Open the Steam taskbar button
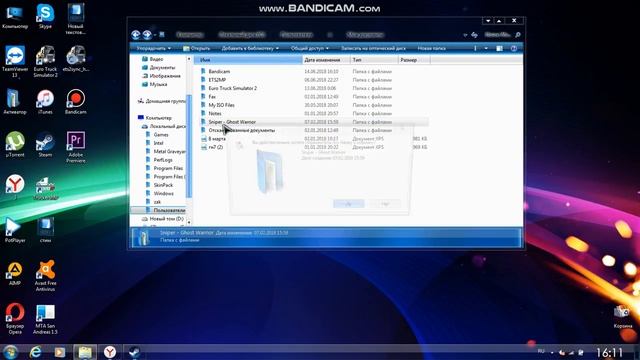640x360 pixels. pos(134,352)
